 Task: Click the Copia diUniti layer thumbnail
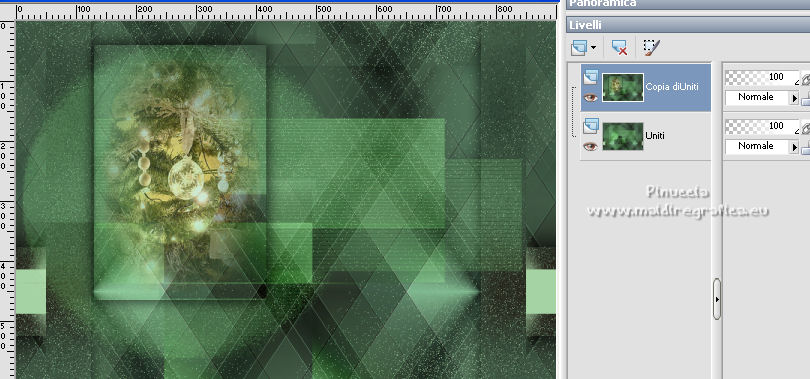coord(623,87)
